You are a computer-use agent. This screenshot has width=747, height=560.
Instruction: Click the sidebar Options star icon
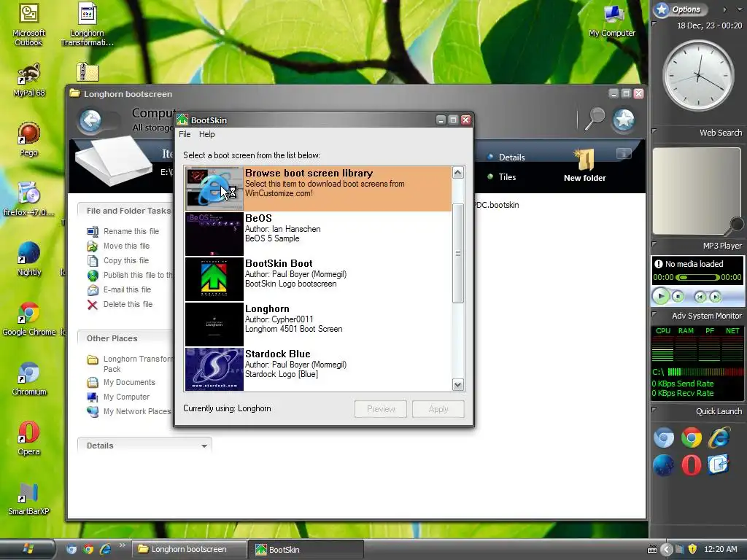(662, 9)
